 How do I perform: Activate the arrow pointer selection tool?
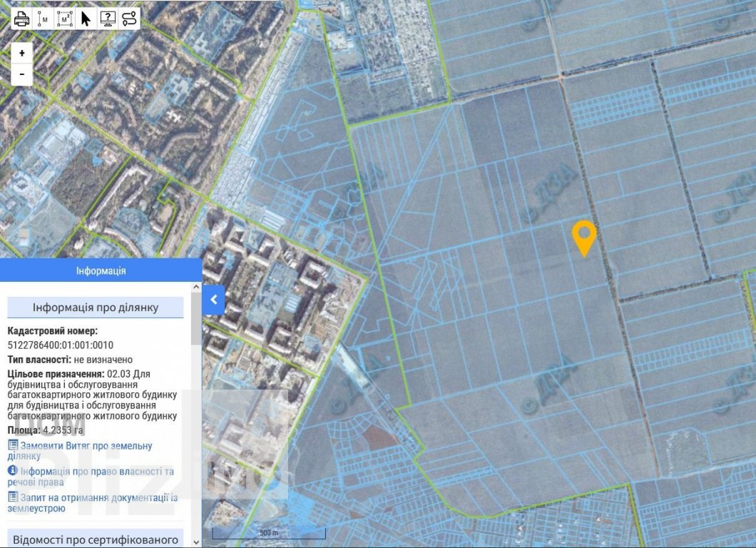tap(86, 19)
